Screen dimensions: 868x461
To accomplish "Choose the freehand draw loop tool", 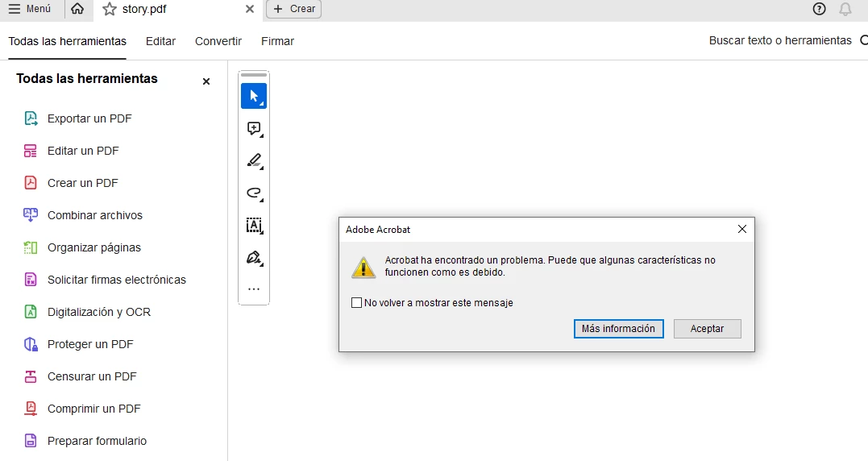I will [254, 193].
